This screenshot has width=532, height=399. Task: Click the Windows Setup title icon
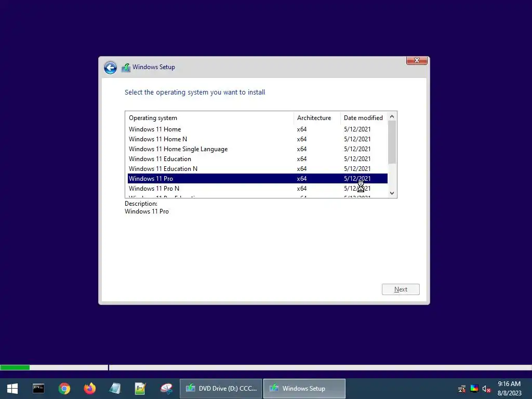[126, 67]
